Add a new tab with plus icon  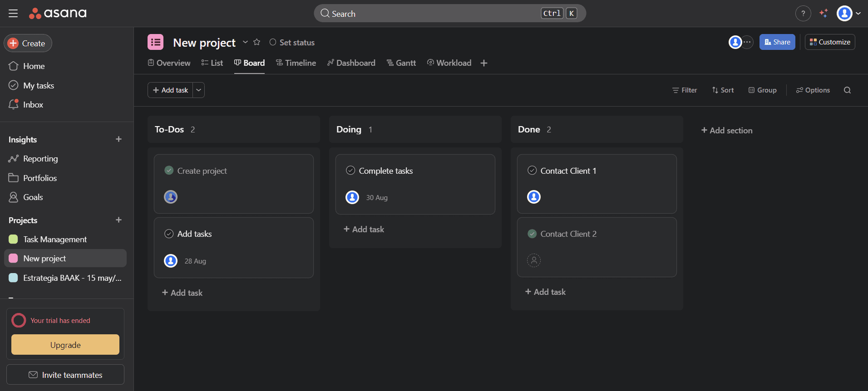click(484, 63)
